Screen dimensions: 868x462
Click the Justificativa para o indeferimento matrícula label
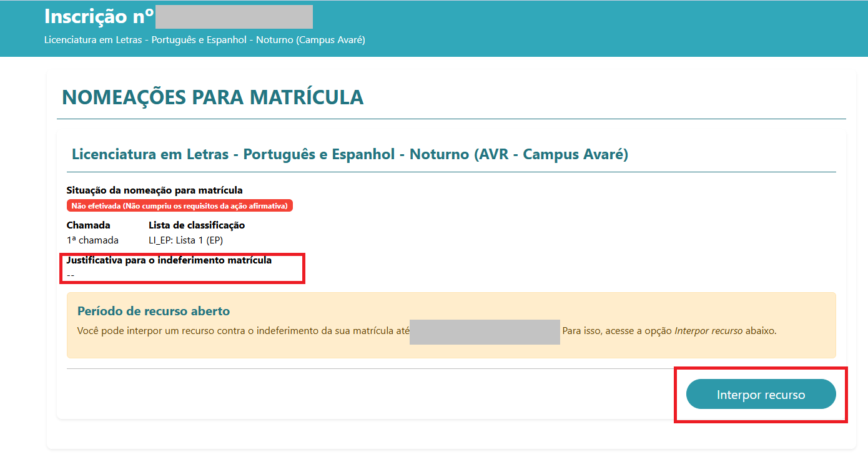169,260
